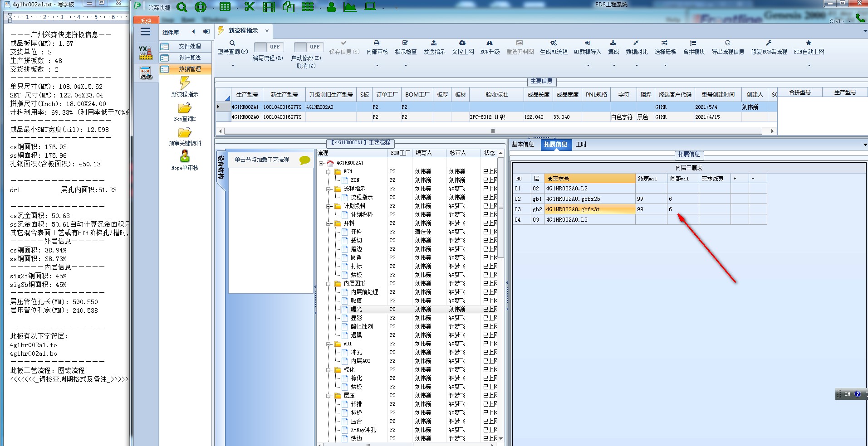Click the 生成MI流程 gears toolbar icon
The image size is (868, 446).
coord(554,43)
